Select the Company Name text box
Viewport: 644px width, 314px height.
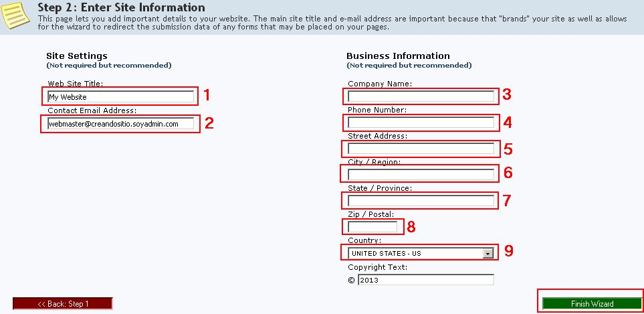tap(421, 96)
